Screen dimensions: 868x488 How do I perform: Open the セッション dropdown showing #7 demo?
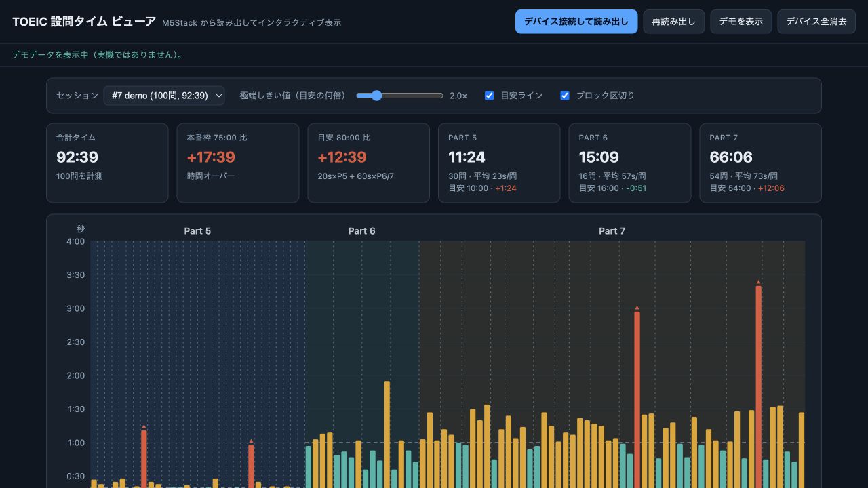coord(164,96)
